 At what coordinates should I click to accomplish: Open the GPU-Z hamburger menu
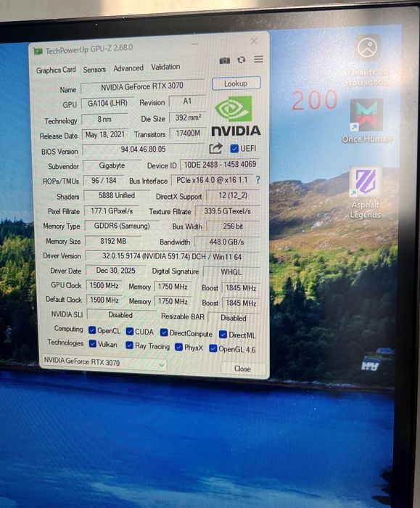click(x=258, y=60)
